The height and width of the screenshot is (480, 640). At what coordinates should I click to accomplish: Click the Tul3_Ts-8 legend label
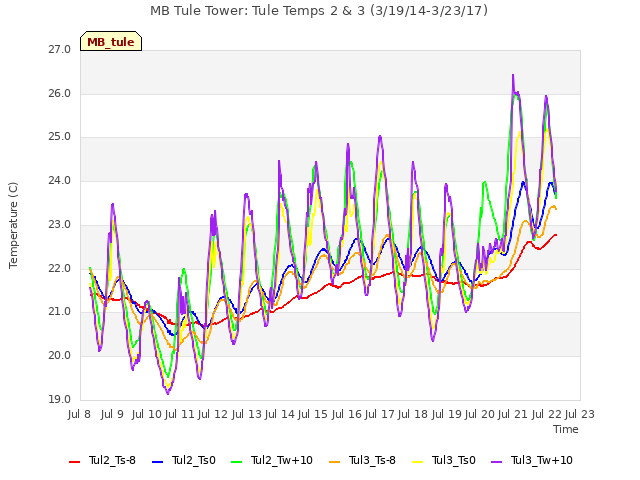coord(372,460)
